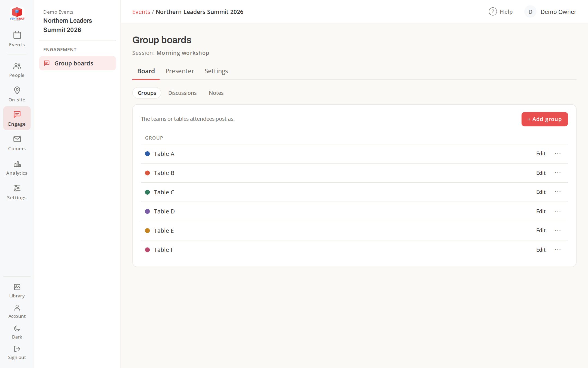Image resolution: width=588 pixels, height=368 pixels.
Task: Open Account profile icon
Action: pos(17,307)
